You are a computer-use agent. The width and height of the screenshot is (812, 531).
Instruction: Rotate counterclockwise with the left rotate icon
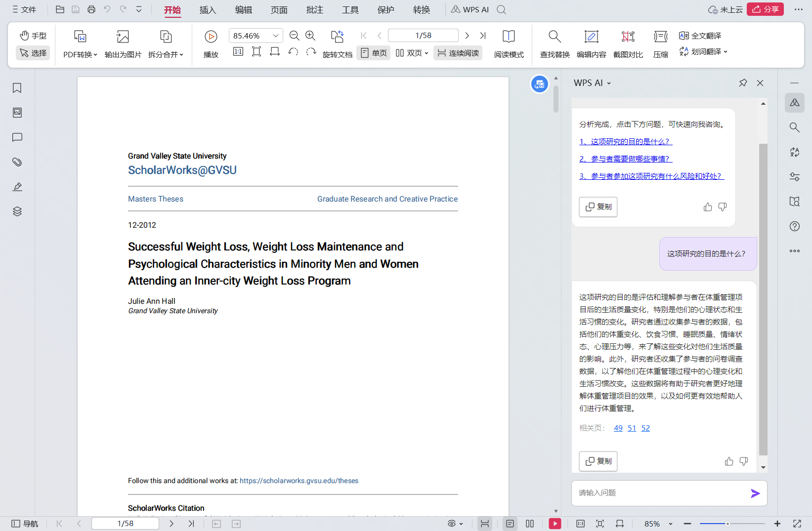(293, 52)
